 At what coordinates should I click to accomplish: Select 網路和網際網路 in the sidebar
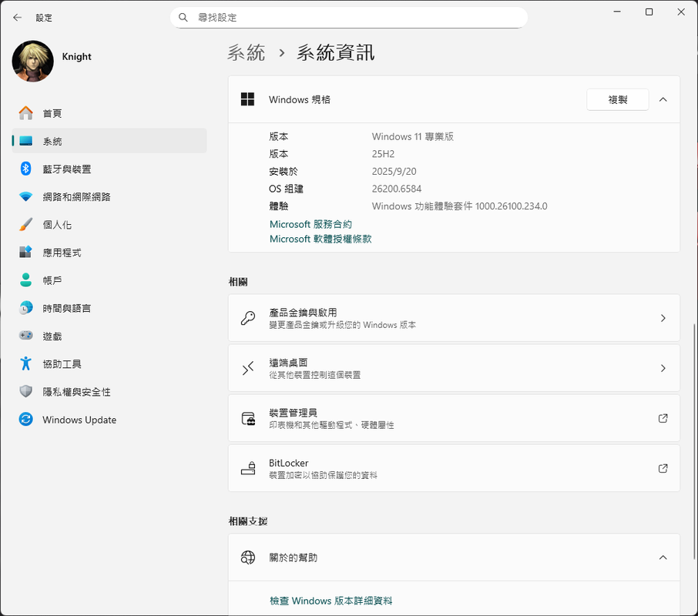coord(109,196)
